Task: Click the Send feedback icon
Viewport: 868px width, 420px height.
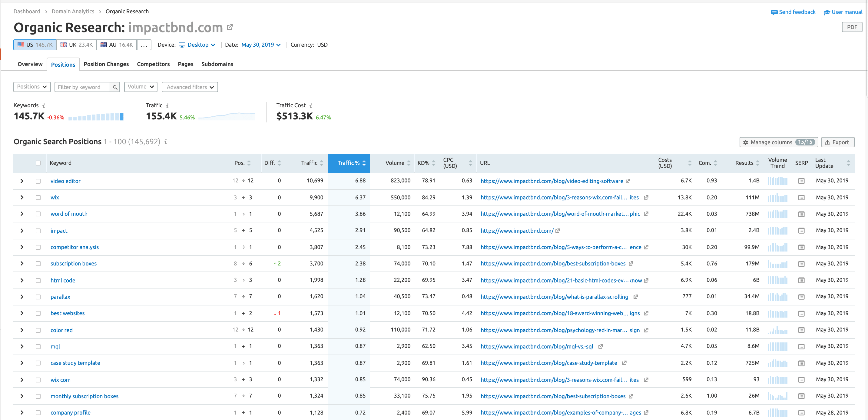Action: click(x=774, y=12)
